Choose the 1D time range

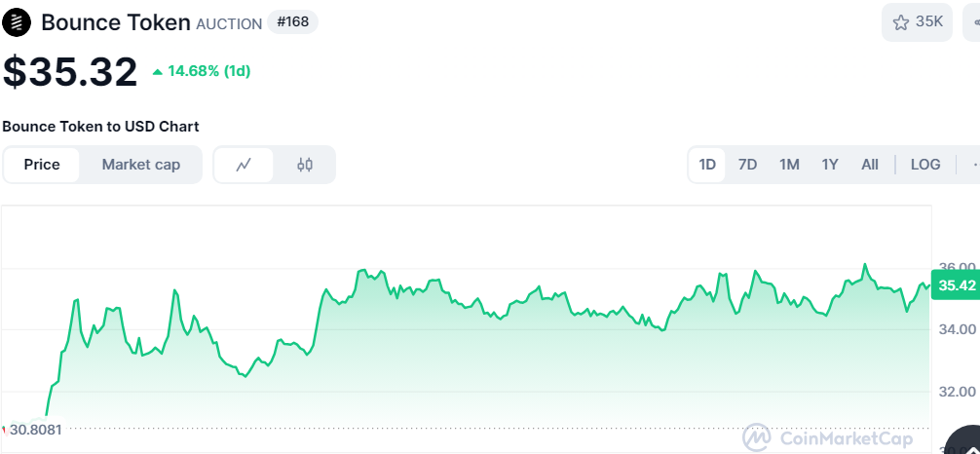(x=707, y=165)
